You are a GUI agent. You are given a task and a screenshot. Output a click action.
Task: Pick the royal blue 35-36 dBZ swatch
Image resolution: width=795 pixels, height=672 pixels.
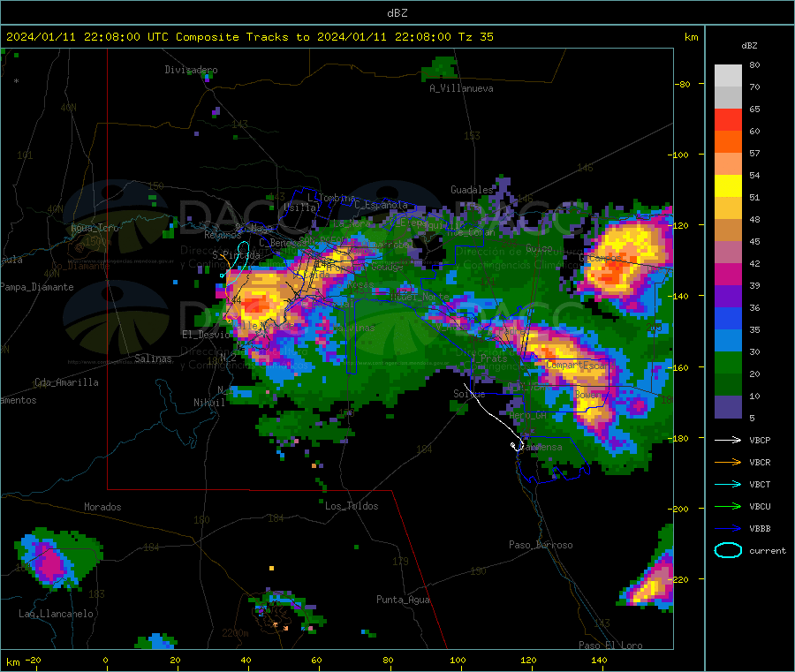[x=728, y=318]
